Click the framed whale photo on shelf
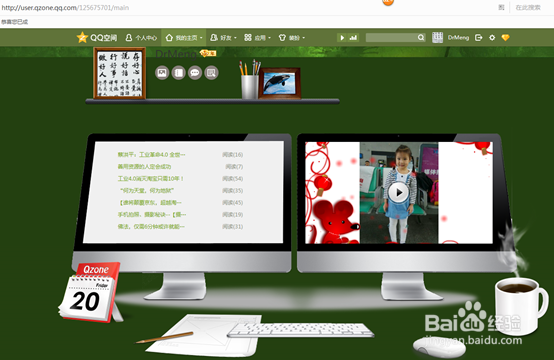 click(x=280, y=83)
